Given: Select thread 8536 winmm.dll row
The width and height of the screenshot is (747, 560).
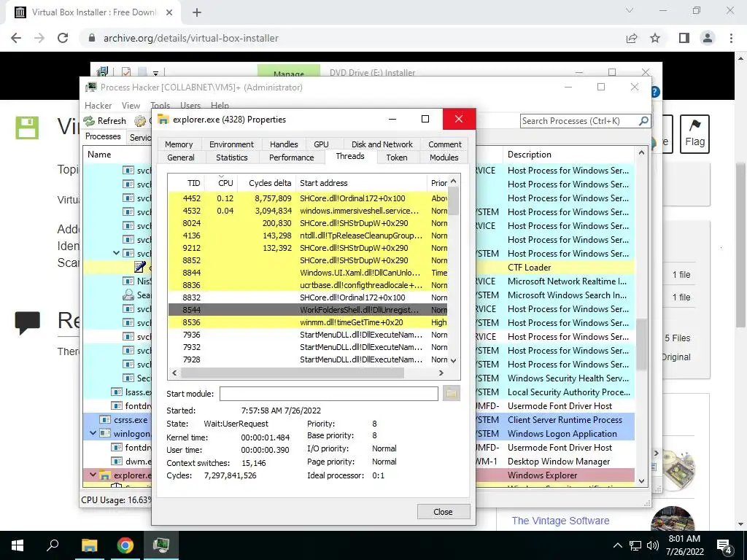Looking at the screenshot, I should coord(308,322).
